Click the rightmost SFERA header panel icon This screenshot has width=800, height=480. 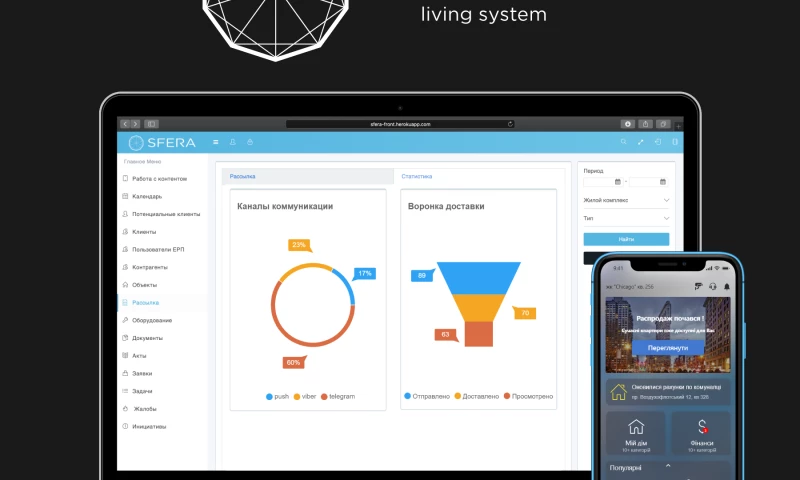pos(675,142)
